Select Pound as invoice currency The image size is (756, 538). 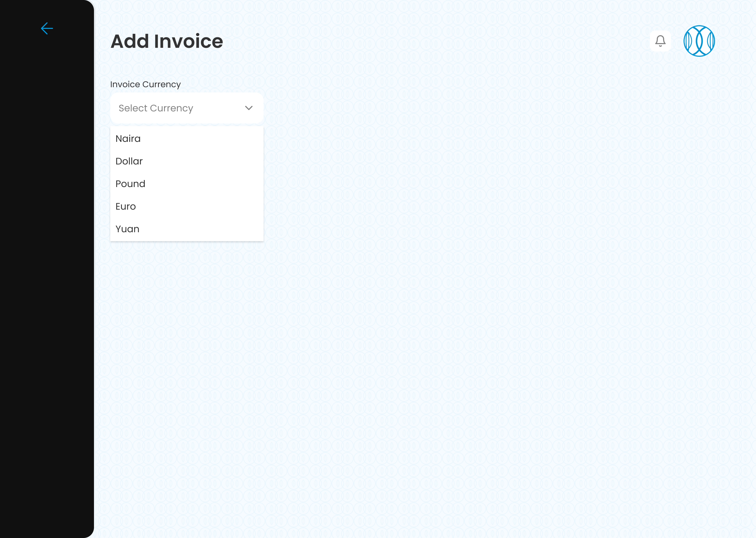pyautogui.click(x=187, y=184)
